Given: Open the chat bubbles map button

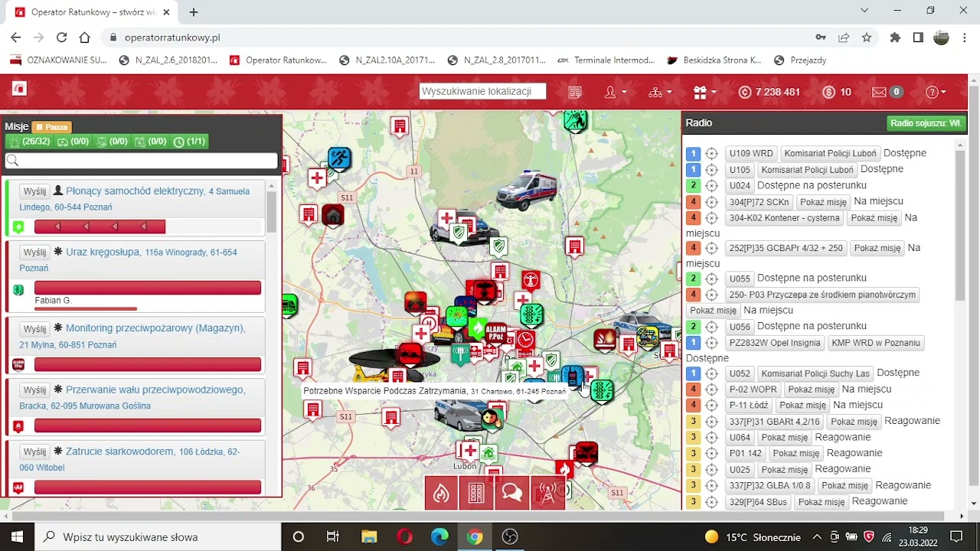Looking at the screenshot, I should [x=512, y=493].
